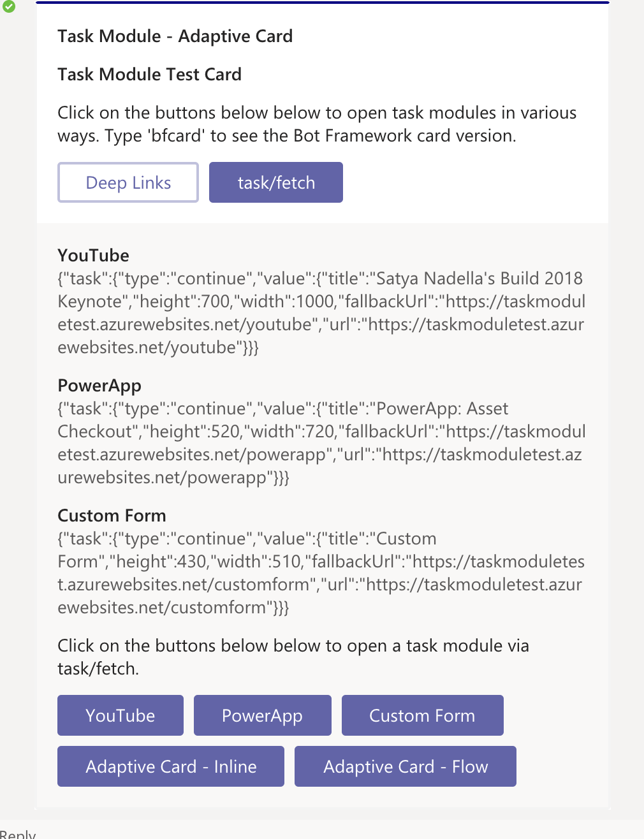Open the YouTube task module button
This screenshot has width=644, height=839.
click(x=120, y=715)
